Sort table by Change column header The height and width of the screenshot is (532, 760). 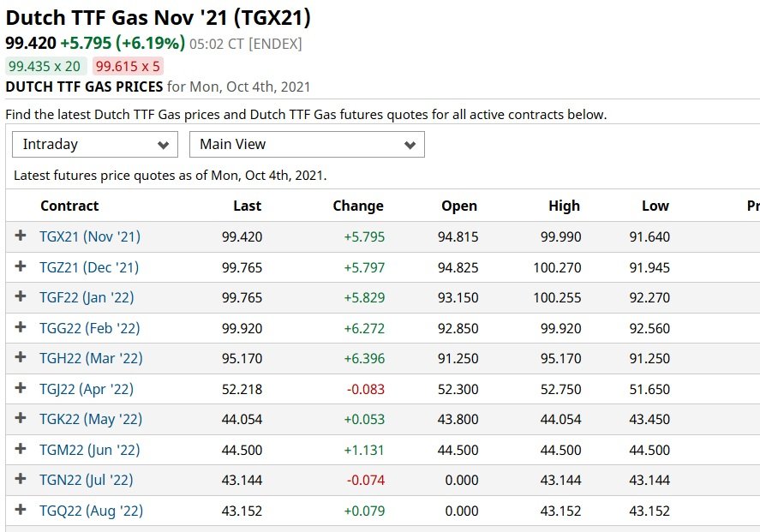[358, 206]
